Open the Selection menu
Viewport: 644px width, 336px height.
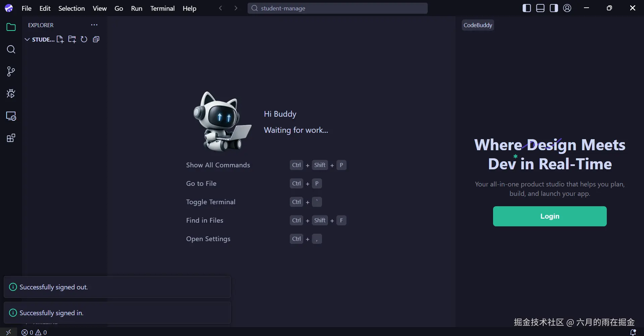coord(71,8)
